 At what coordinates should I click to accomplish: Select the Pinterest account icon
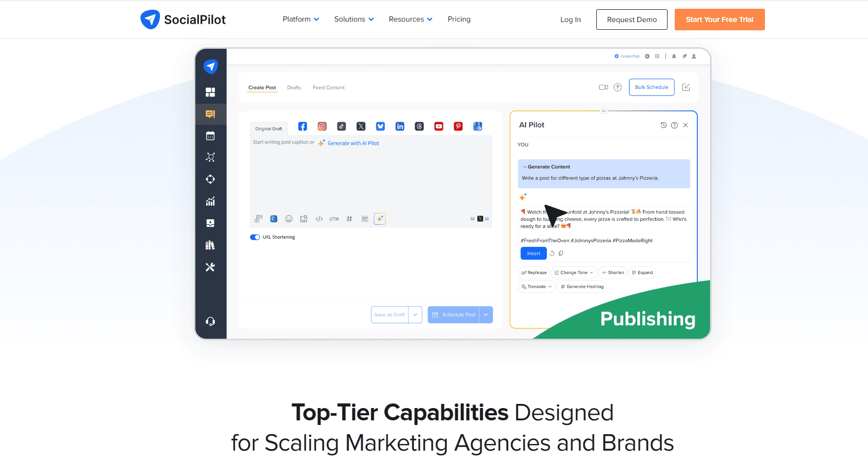(458, 126)
